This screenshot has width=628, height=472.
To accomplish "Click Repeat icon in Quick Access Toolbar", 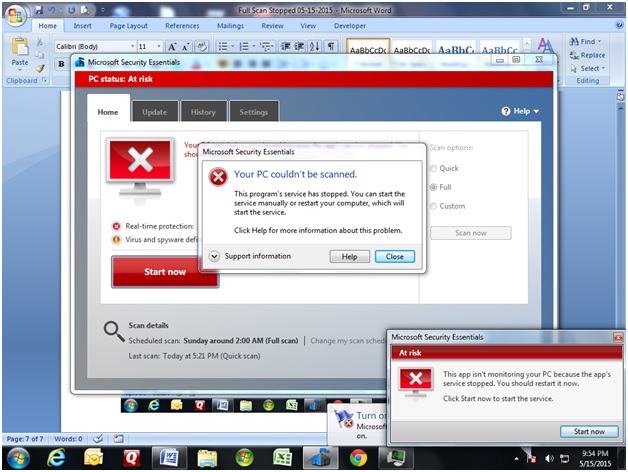I will click(x=72, y=10).
